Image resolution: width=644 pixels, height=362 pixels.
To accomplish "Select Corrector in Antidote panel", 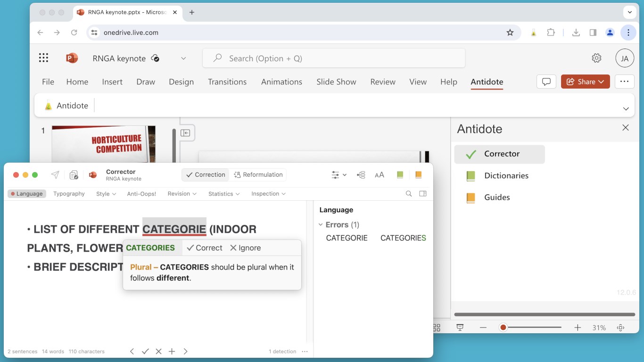I will click(x=499, y=154).
